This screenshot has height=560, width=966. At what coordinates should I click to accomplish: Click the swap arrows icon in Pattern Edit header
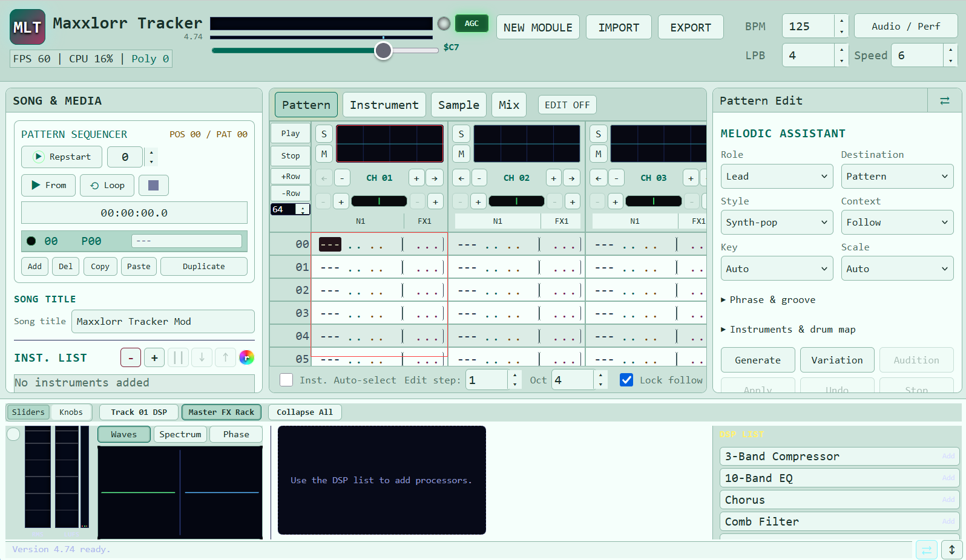click(944, 101)
